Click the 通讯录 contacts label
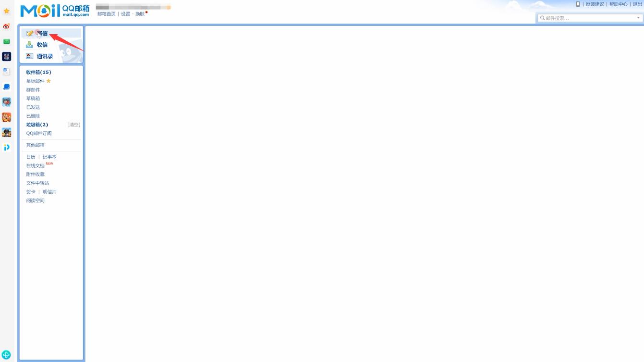Viewport: 644px width, 362px height. click(45, 56)
